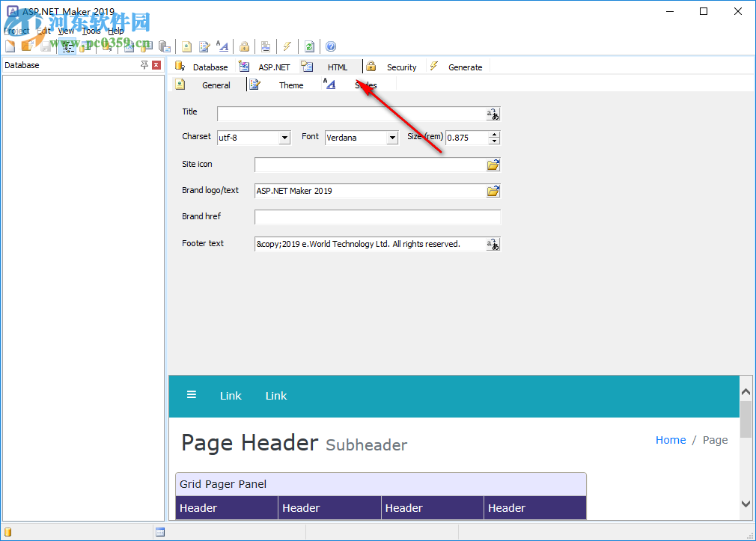Open multi-language editor for the Title field

(x=492, y=112)
